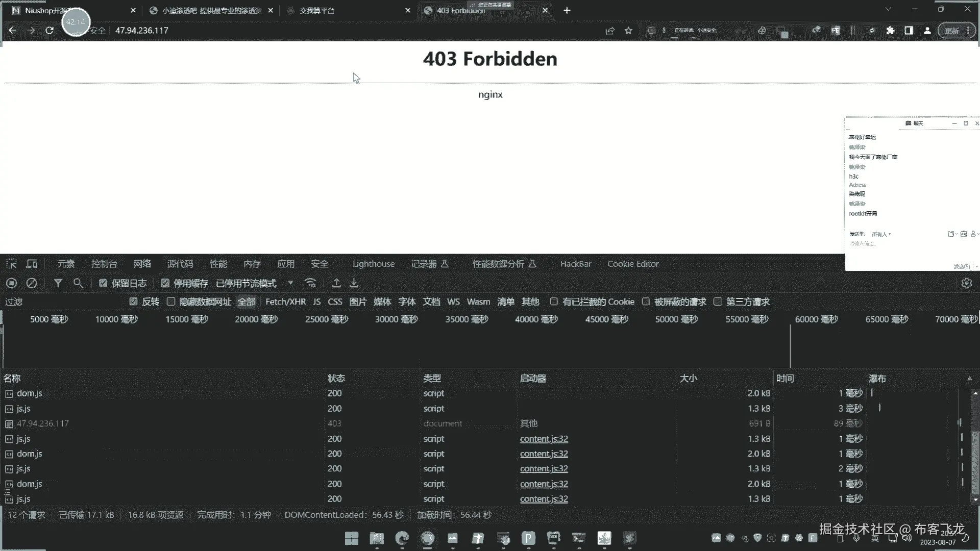This screenshot has width=980, height=551.
Task: Open network settings gear icon
Action: pos(966,283)
